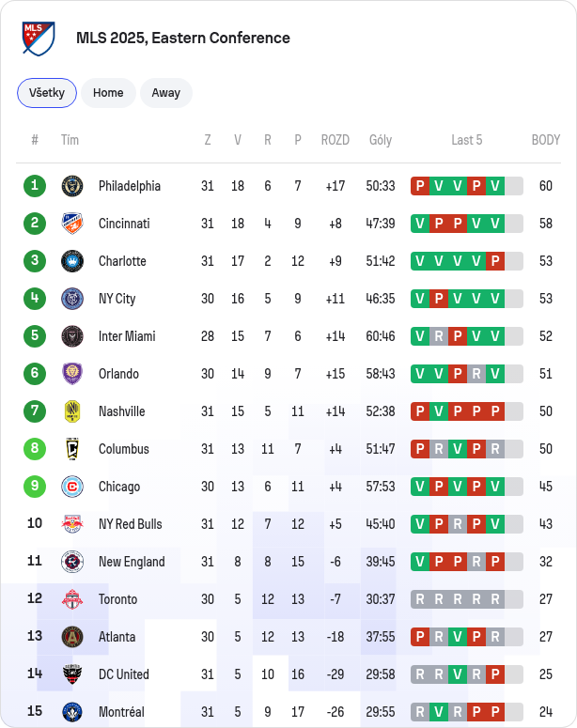Viewport: 577px width, 728px height.
Task: Click the MLS league shield logo
Action: 39,39
